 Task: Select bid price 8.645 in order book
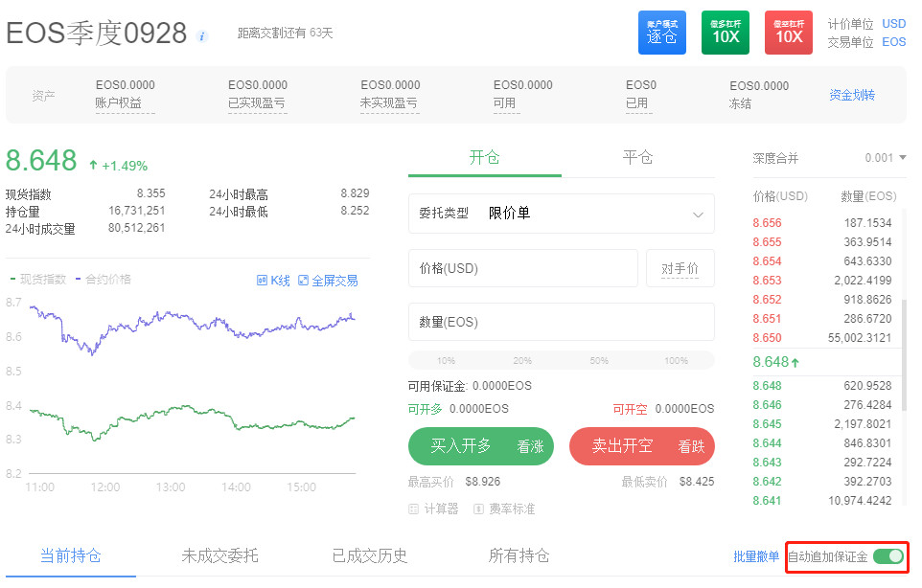coord(767,424)
